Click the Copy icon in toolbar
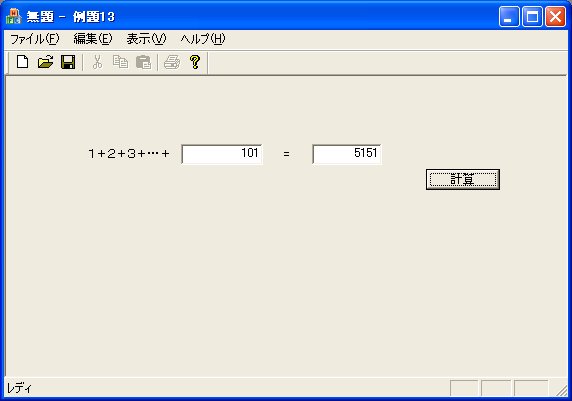The height and width of the screenshot is (401, 572). pos(120,62)
